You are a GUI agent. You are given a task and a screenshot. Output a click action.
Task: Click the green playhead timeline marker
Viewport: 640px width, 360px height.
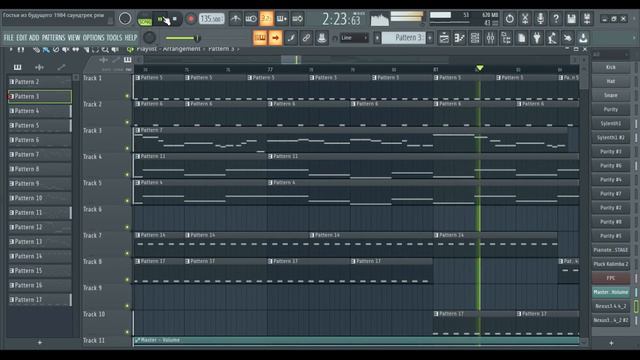[x=480, y=68]
